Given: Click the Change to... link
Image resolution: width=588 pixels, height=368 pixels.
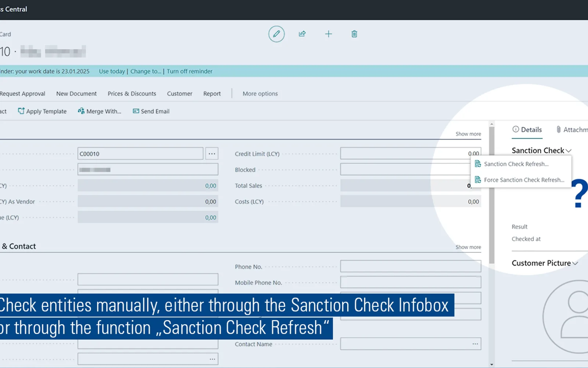Looking at the screenshot, I should [x=146, y=71].
